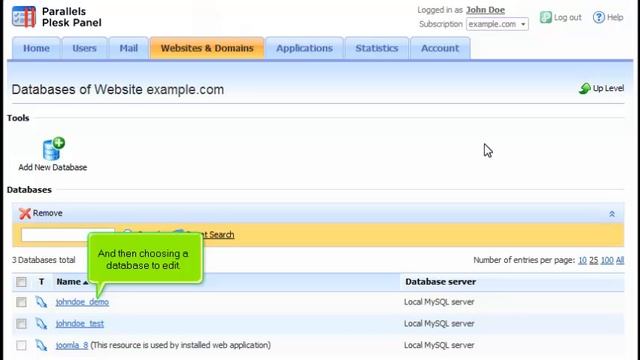Click the Add New Database icon
The image size is (640, 360).
[53, 149]
